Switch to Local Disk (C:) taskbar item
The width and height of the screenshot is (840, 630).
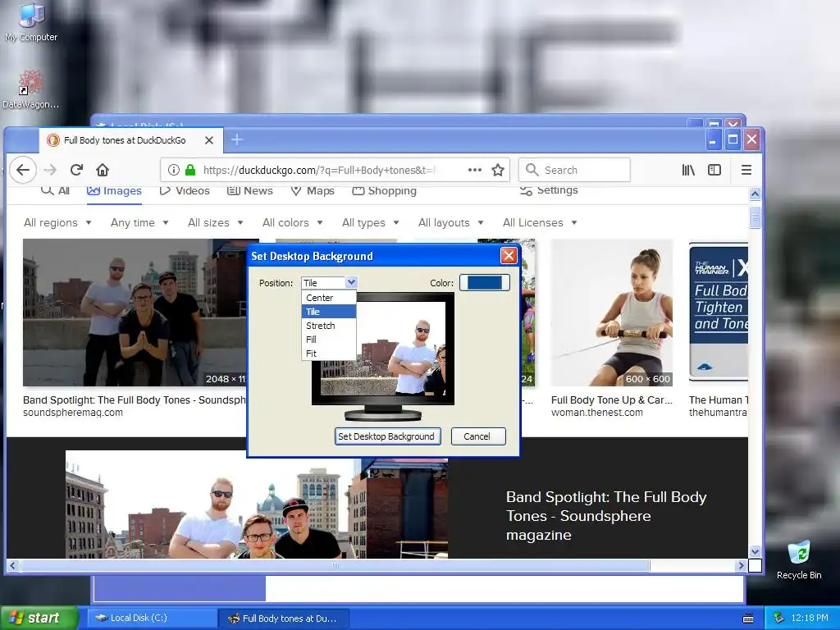(x=152, y=619)
